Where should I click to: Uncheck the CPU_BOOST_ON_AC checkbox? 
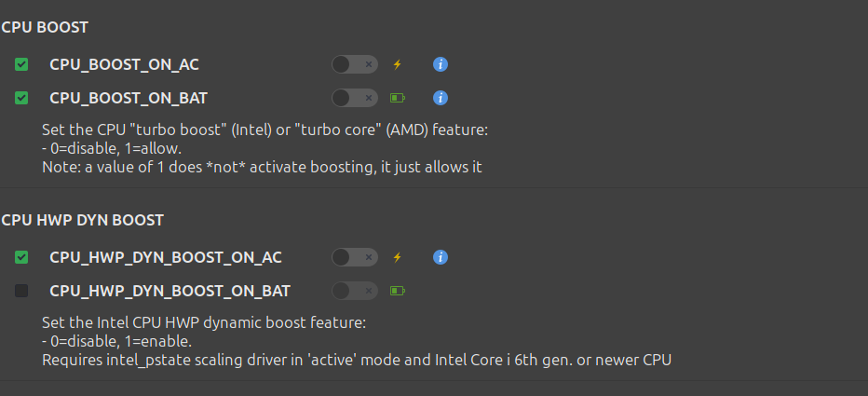[x=21, y=64]
